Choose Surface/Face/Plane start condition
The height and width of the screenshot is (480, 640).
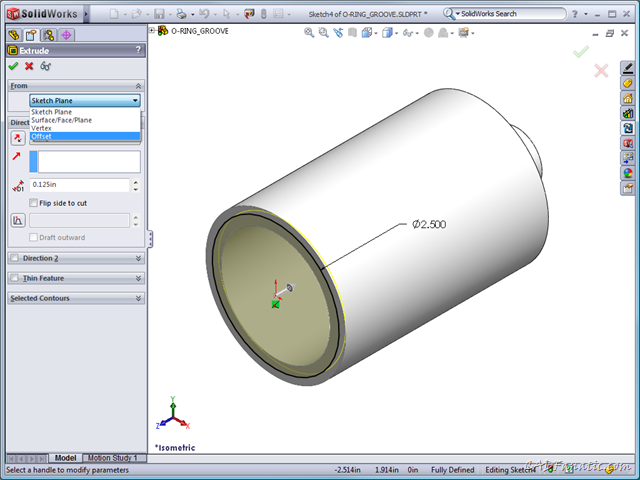(x=85, y=120)
